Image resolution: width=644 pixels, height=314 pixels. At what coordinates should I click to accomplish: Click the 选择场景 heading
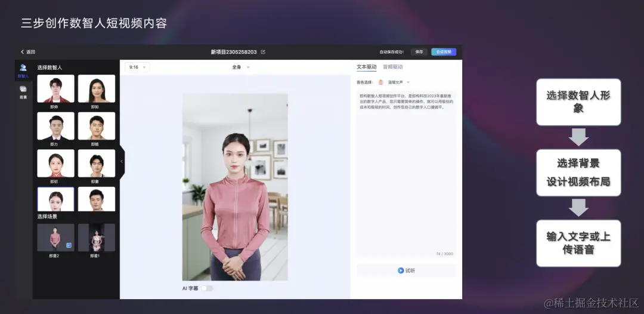coord(47,217)
